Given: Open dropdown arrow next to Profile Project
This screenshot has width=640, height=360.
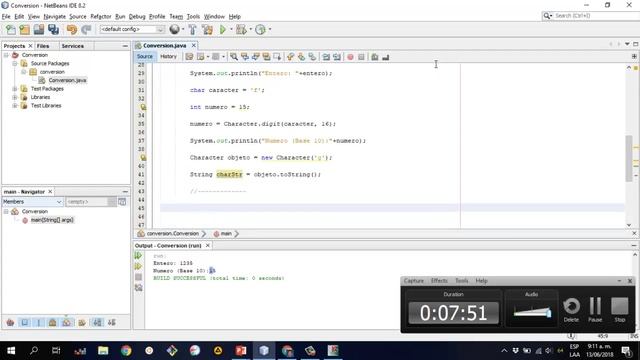Looking at the screenshot, I should [270, 29].
